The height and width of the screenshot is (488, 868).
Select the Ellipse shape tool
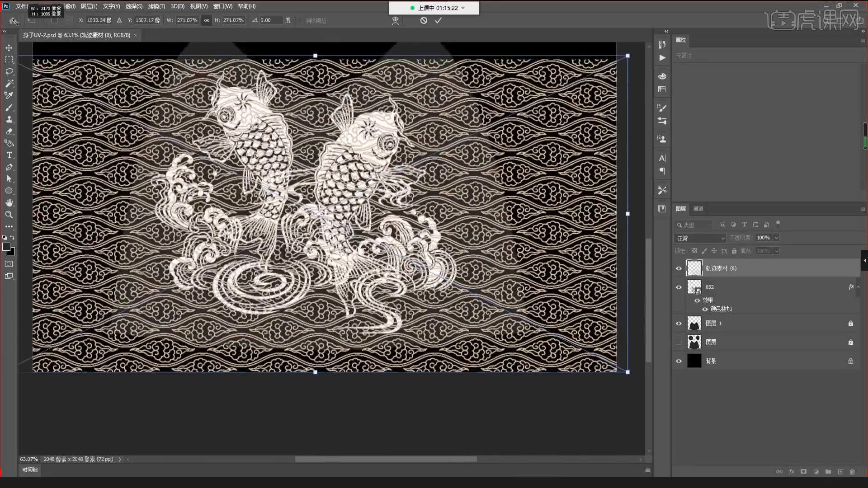pyautogui.click(x=9, y=191)
